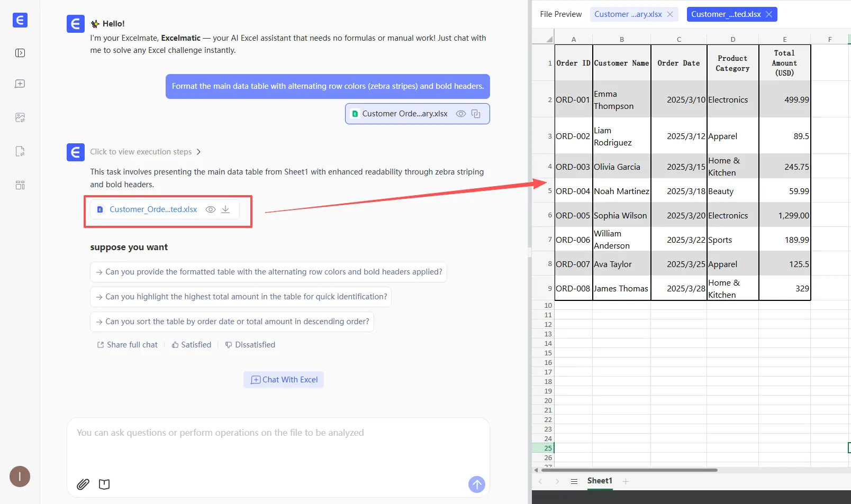Mark the response as Satisfied
851x504 pixels.
[191, 345]
